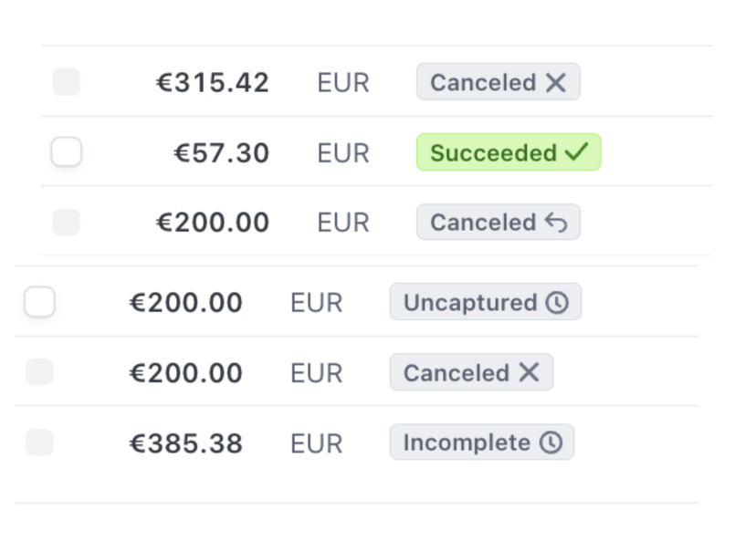Tick the checkbox for the €57.30 payment
The width and height of the screenshot is (756, 541).
click(67, 151)
